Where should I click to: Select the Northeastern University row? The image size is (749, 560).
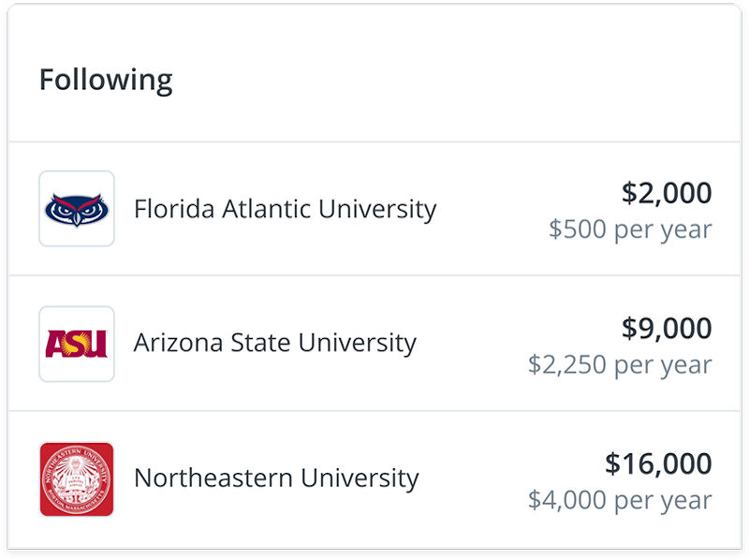(x=374, y=479)
